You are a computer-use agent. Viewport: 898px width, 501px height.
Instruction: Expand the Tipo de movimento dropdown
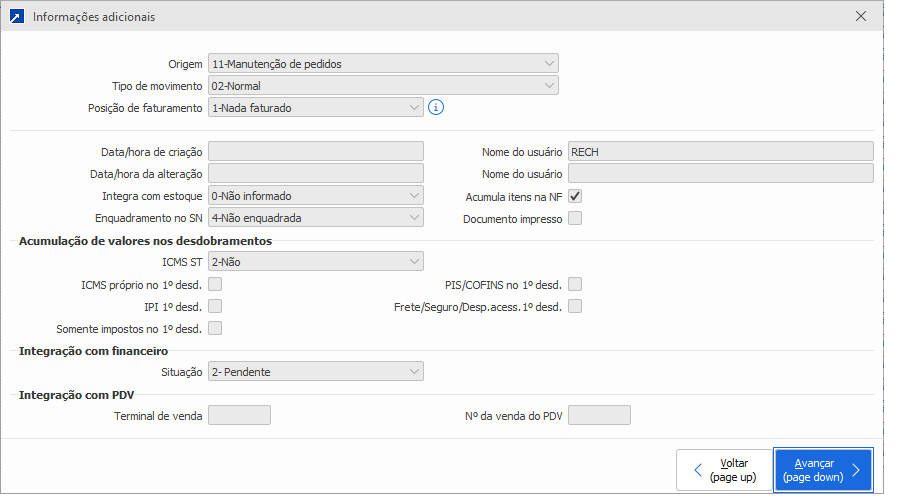coord(383,86)
